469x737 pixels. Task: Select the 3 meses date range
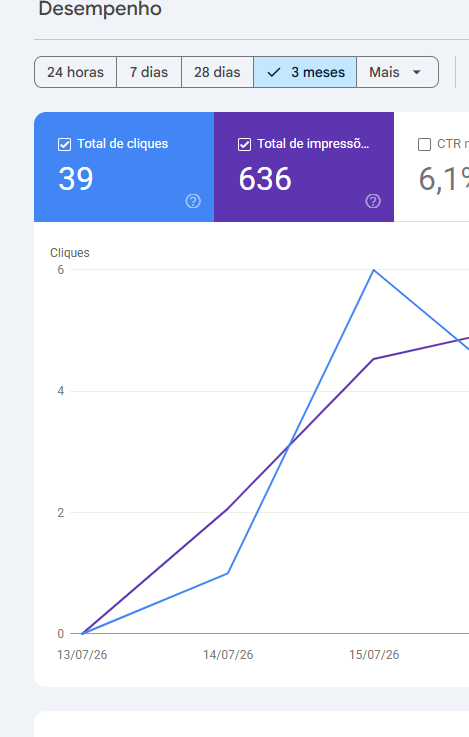[305, 72]
